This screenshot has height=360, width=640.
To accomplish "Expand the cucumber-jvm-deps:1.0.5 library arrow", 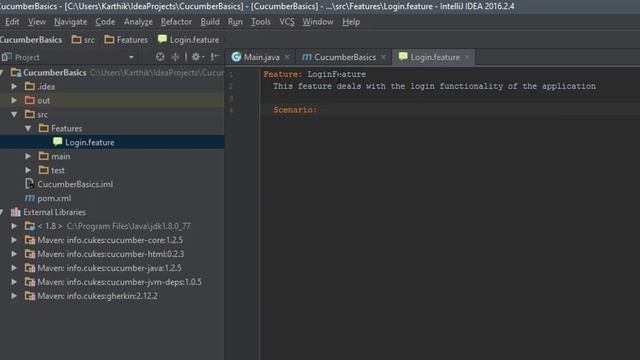I will [x=14, y=282].
